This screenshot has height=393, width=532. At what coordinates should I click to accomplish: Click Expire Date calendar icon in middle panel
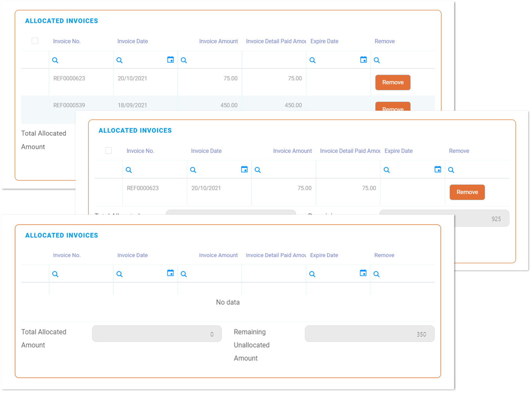(x=438, y=169)
